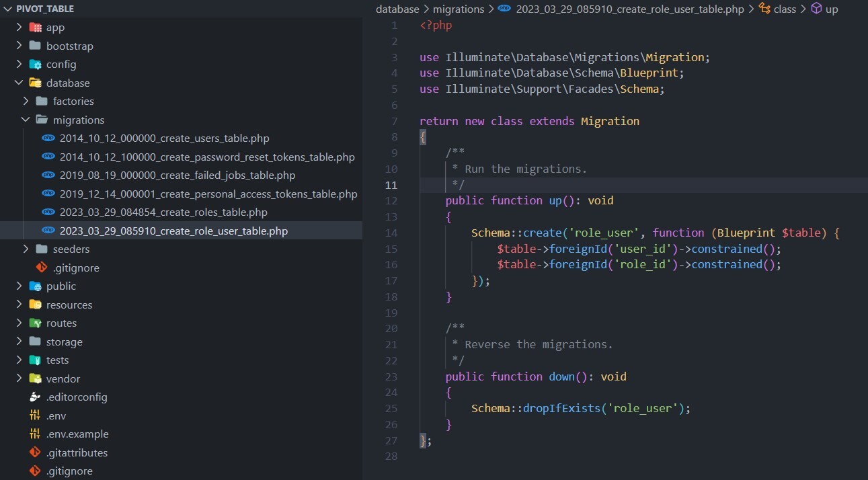Image resolution: width=868 pixels, height=480 pixels.
Task: Collapse the database folder
Action: pos(18,83)
